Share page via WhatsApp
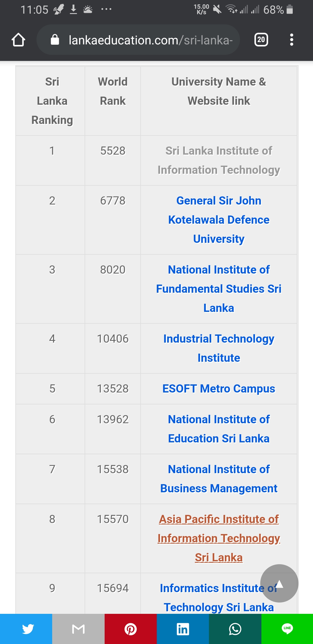Viewport: 313px width, 644px height. click(235, 629)
